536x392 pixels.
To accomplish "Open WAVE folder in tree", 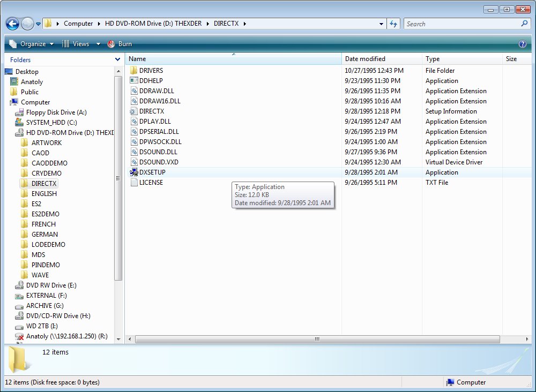I will click(x=40, y=275).
